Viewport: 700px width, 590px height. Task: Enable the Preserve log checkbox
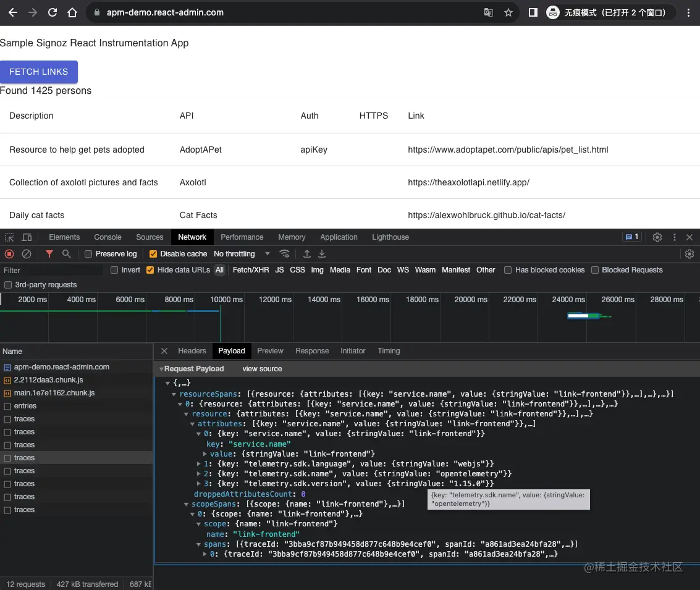[88, 254]
